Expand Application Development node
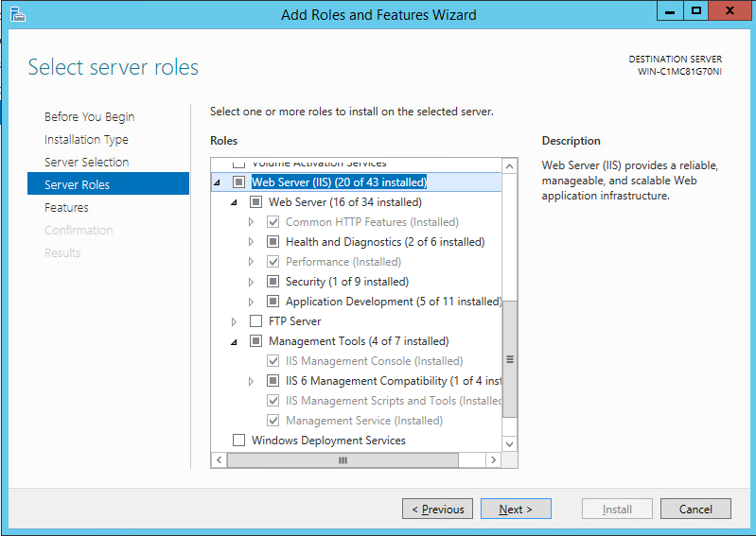Image resolution: width=756 pixels, height=536 pixels. click(x=251, y=302)
